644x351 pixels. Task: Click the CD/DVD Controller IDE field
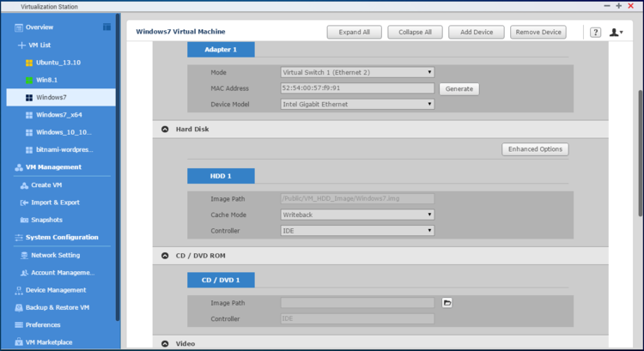click(357, 318)
